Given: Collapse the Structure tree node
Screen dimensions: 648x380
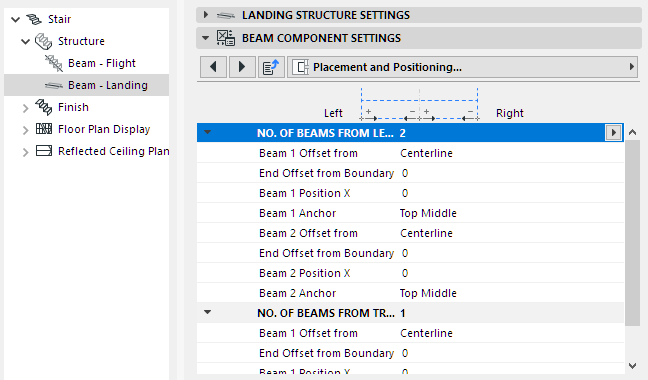Looking at the screenshot, I should click(x=26, y=41).
